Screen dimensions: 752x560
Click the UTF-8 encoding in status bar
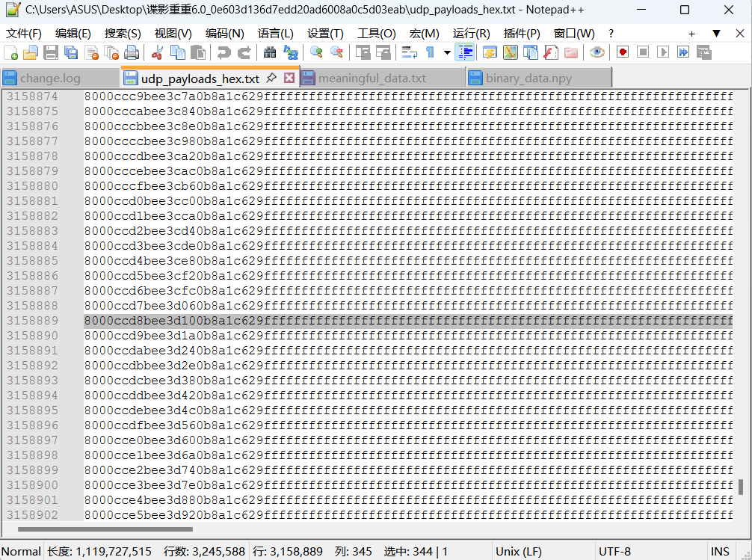click(x=614, y=552)
